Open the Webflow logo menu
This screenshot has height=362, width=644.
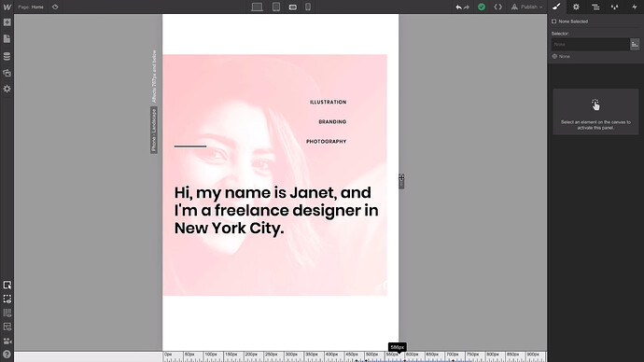7,7
